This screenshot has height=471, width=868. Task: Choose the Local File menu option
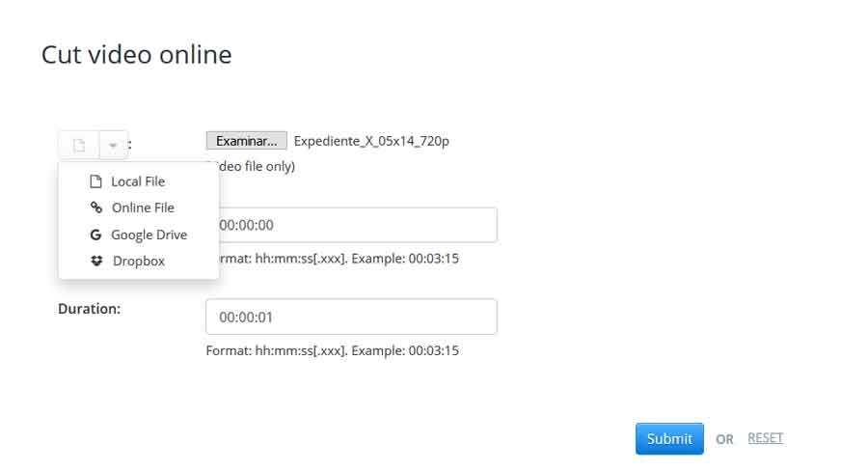pos(138,181)
